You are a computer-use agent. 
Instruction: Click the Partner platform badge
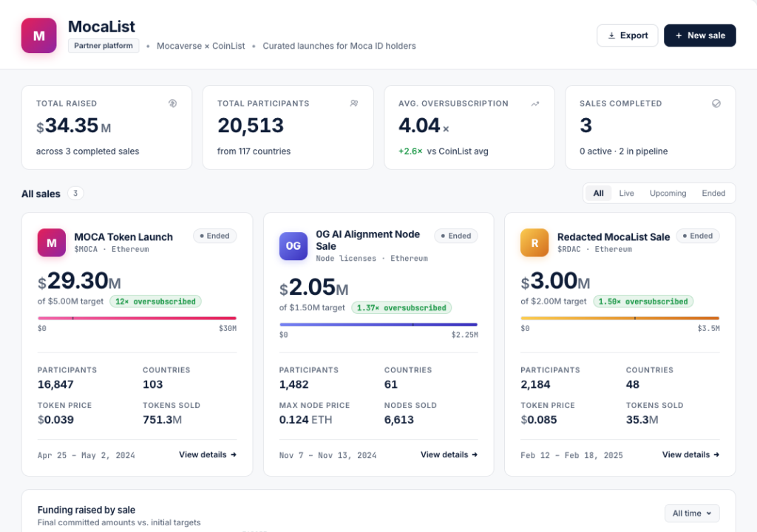103,46
